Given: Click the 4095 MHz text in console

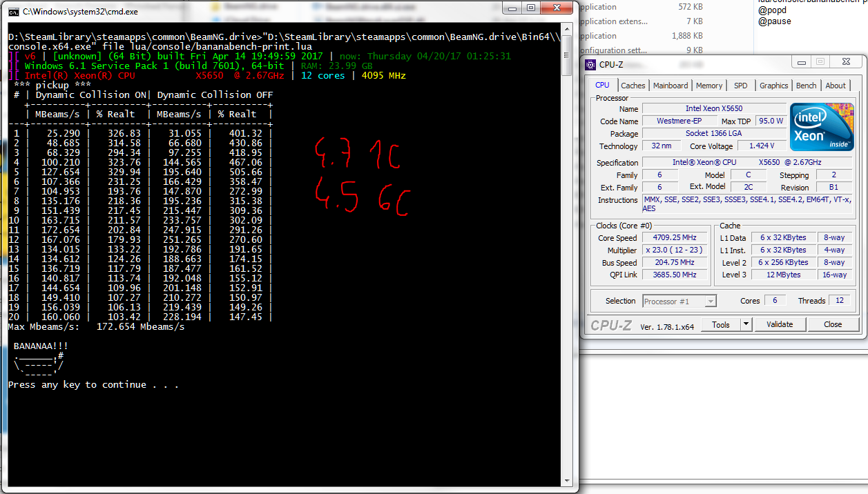Looking at the screenshot, I should [383, 75].
